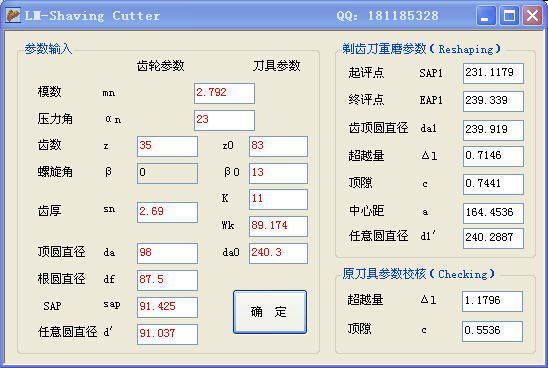The image size is (548, 368).
Task: Select the helix angle β field showing 0
Action: click(167, 173)
